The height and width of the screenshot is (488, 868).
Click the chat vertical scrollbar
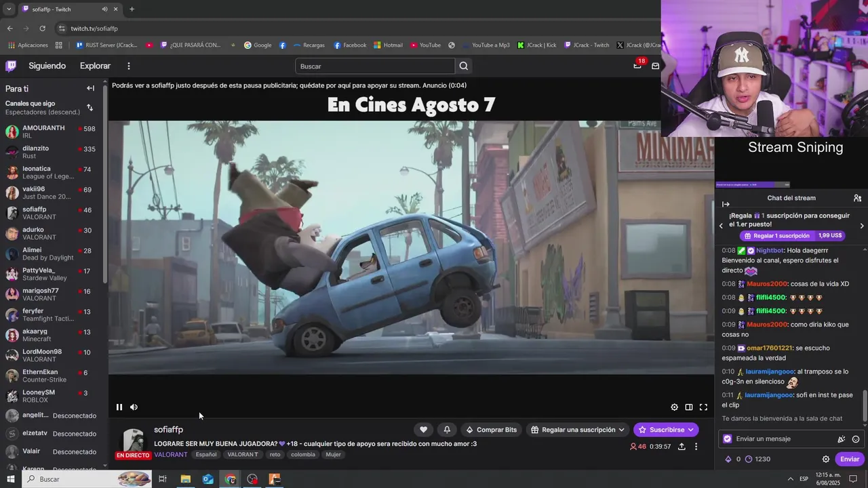(865, 405)
